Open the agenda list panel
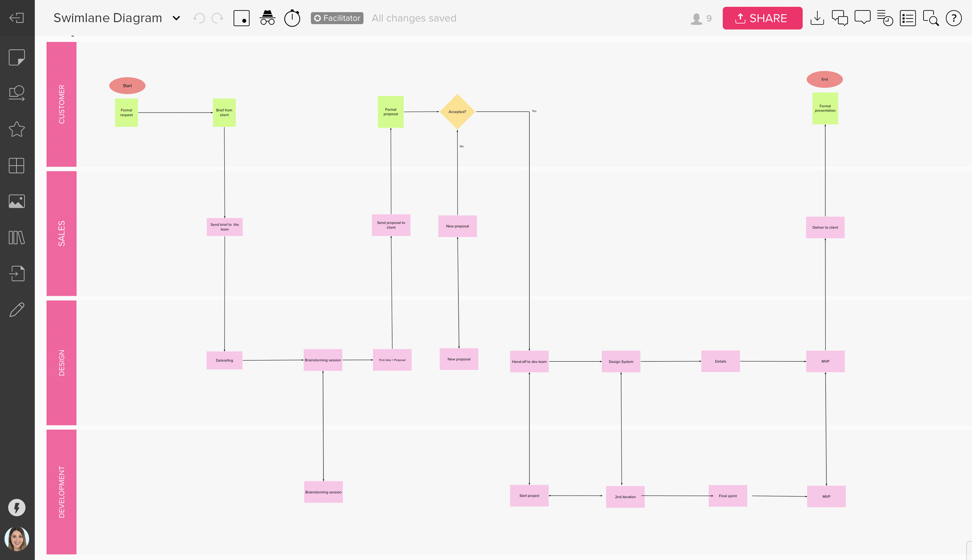The width and height of the screenshot is (972, 560). 907,18
